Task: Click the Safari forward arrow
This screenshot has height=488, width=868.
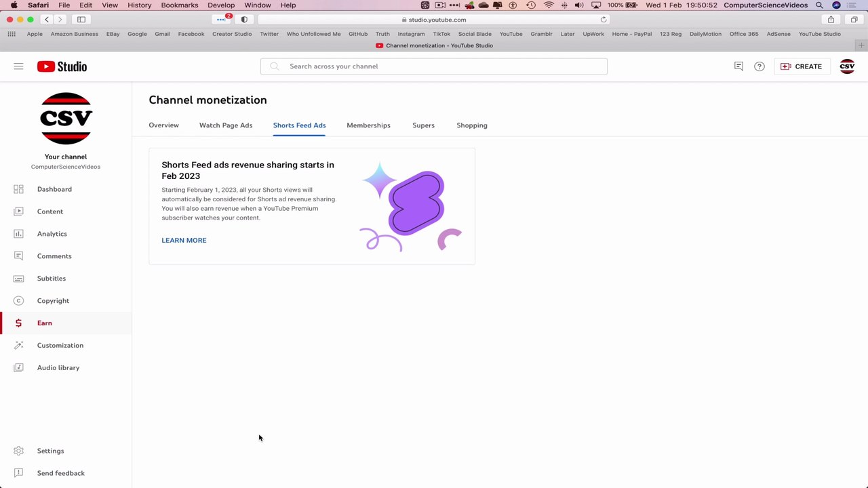Action: click(60, 20)
